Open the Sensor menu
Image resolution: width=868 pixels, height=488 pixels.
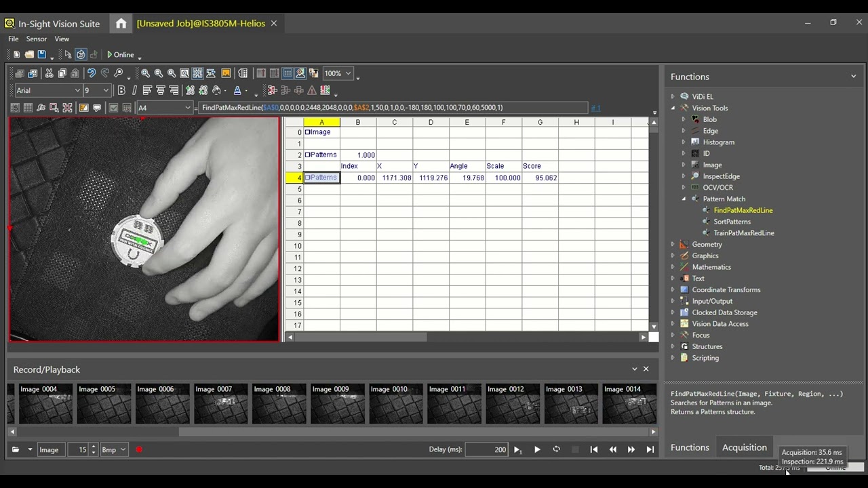(37, 39)
